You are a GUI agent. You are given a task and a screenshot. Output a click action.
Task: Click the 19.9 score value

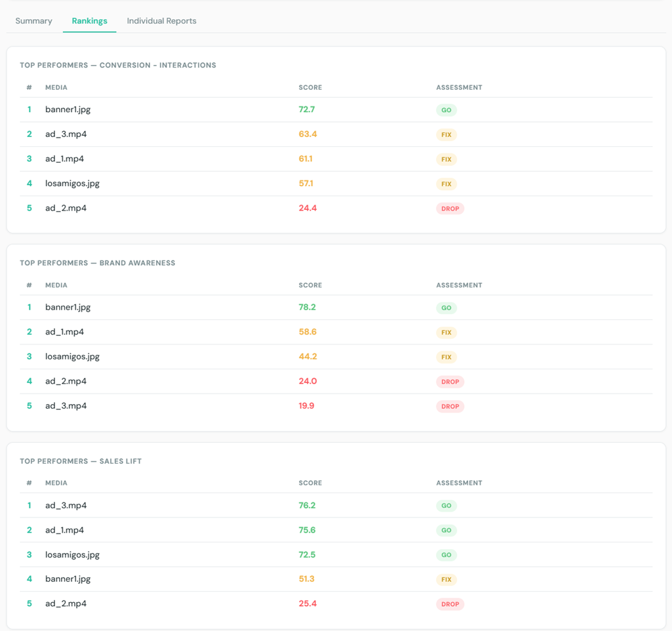pos(306,406)
